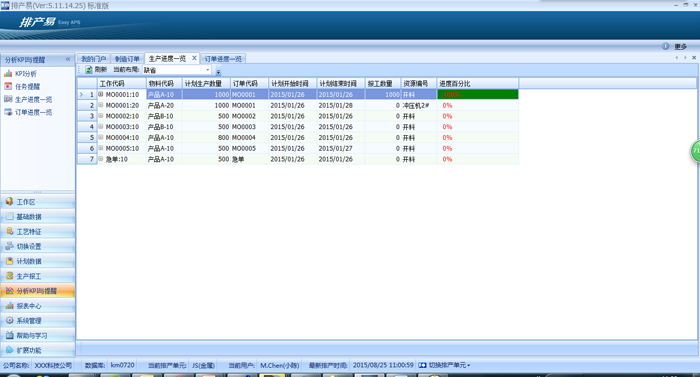Click the 800 planned quantity cell
The height and width of the screenshot is (377, 700).
coord(206,137)
